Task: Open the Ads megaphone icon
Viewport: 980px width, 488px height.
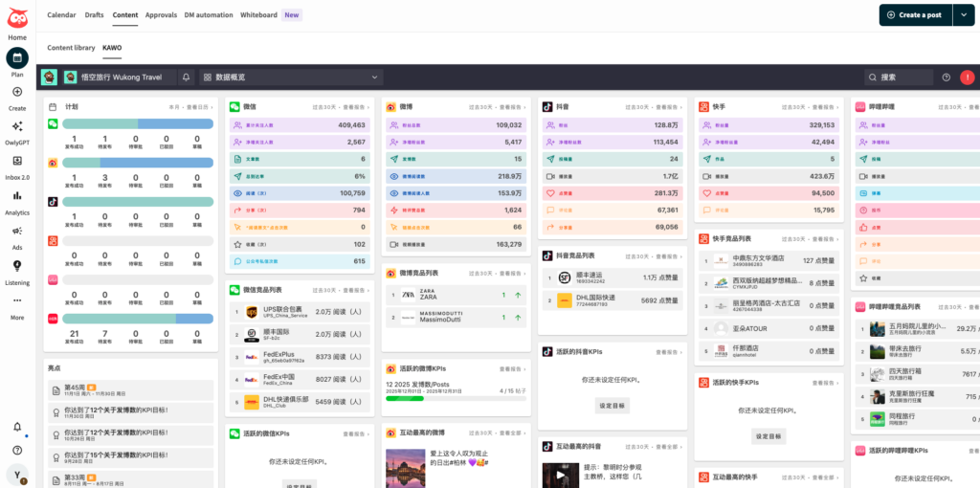Action: click(x=17, y=231)
